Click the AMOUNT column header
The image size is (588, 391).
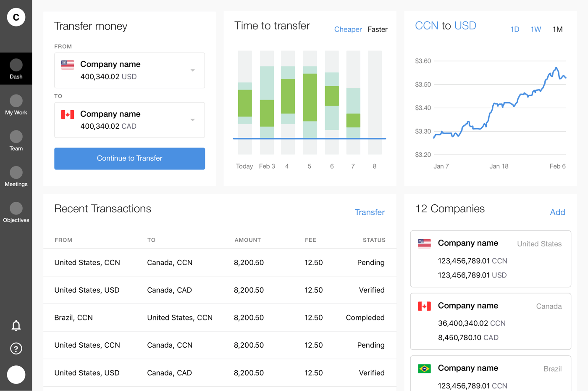pos(248,240)
